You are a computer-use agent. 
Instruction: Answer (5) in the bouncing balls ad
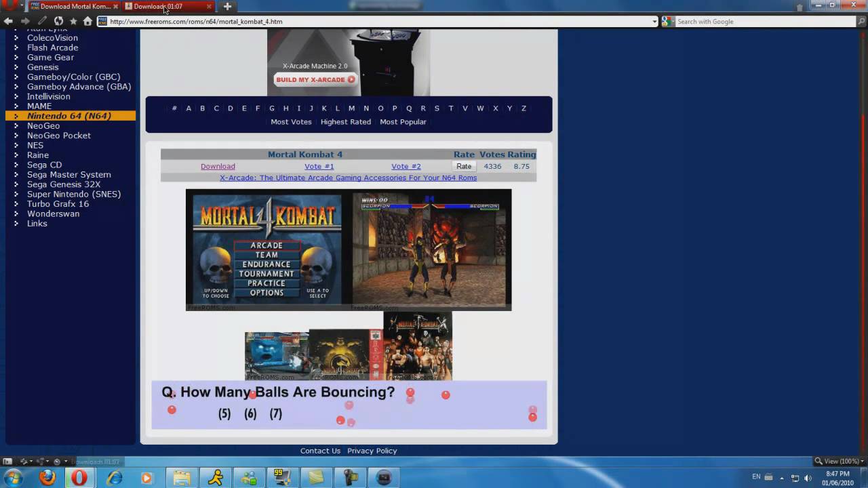[x=224, y=413]
